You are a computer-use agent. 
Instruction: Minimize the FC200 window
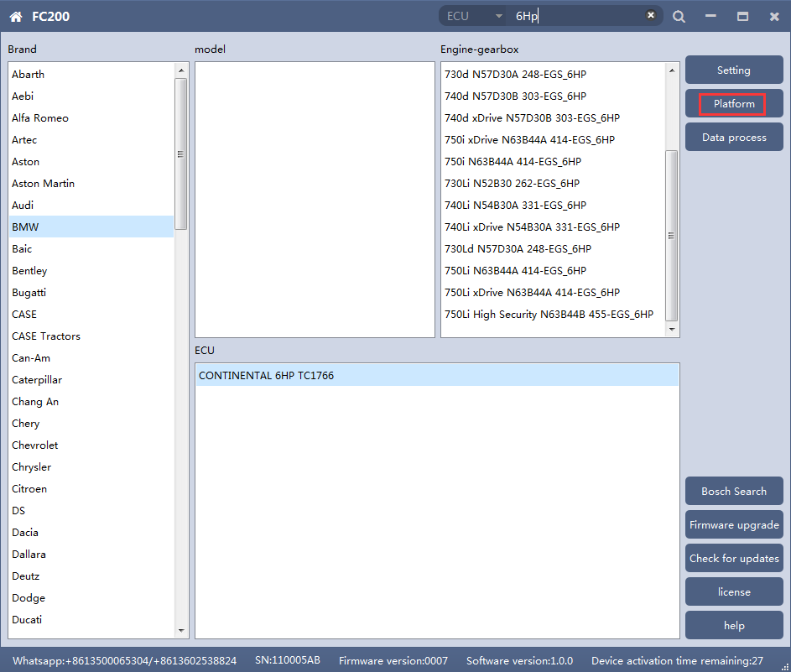(x=710, y=16)
